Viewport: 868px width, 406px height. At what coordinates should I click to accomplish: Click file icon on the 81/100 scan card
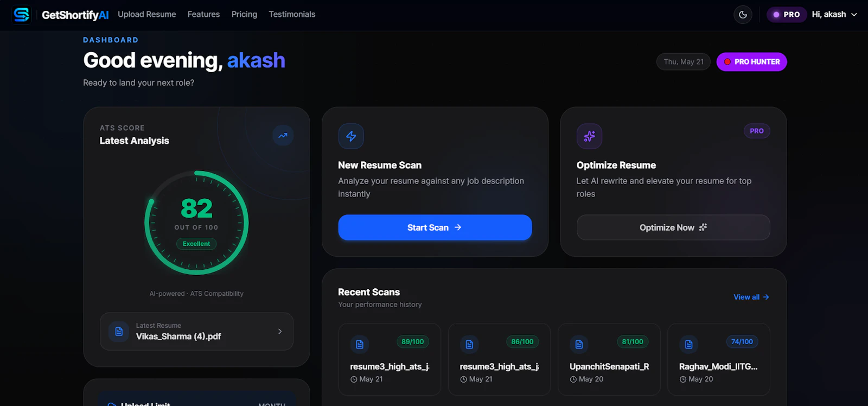(579, 344)
